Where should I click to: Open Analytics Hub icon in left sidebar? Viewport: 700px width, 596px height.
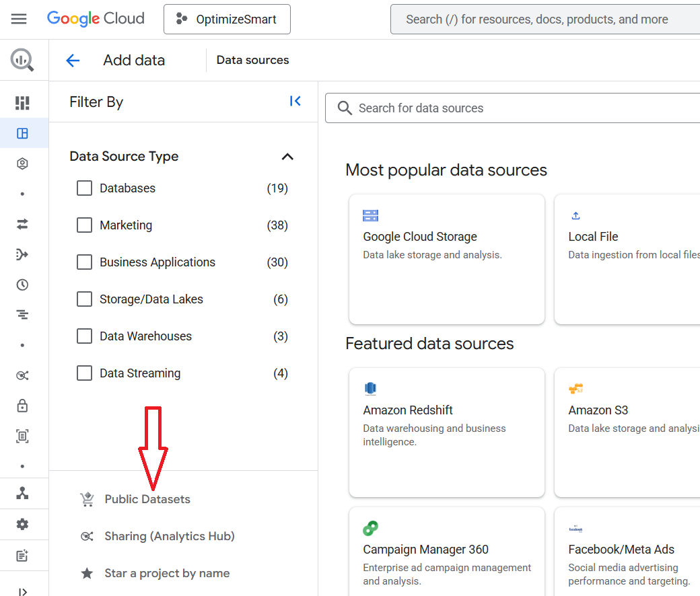pyautogui.click(x=22, y=375)
